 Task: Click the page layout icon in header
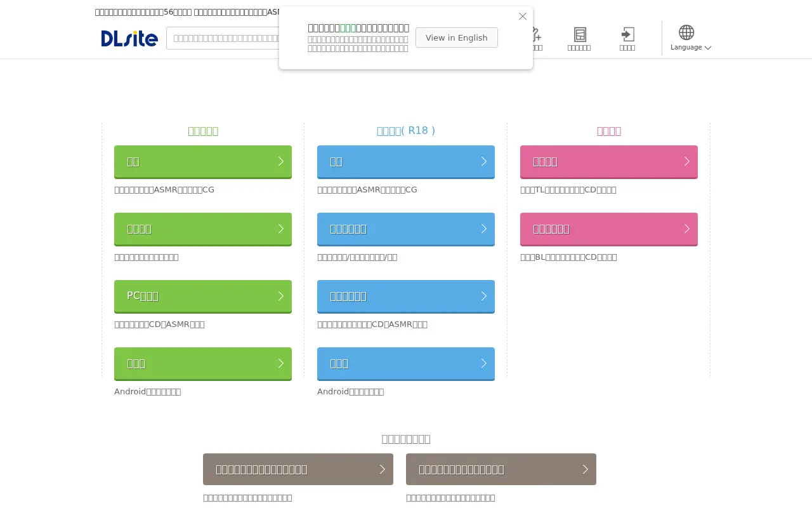tap(580, 34)
